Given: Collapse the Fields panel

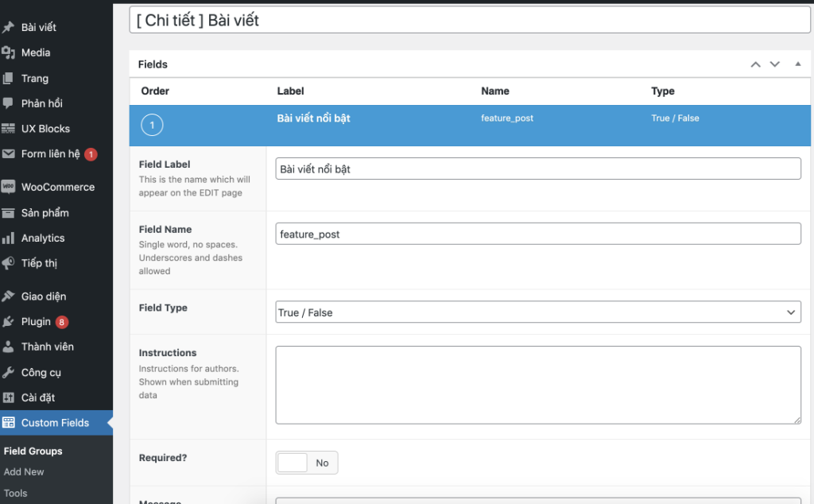Looking at the screenshot, I should tap(797, 64).
